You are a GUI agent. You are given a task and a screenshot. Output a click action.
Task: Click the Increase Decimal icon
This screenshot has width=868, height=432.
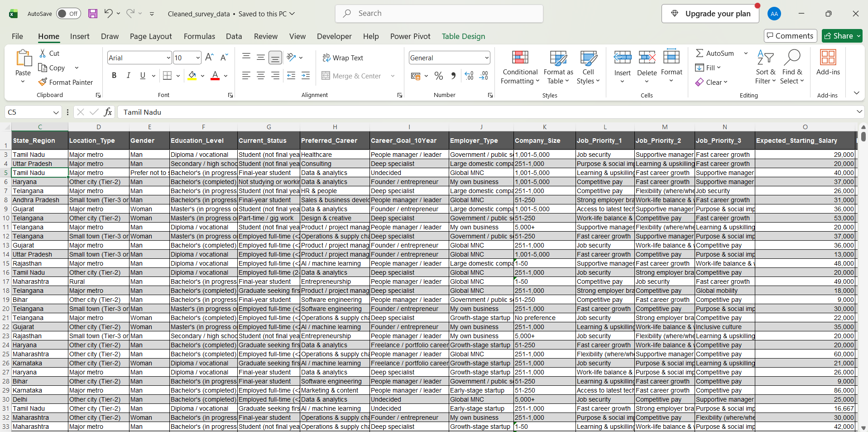point(469,76)
